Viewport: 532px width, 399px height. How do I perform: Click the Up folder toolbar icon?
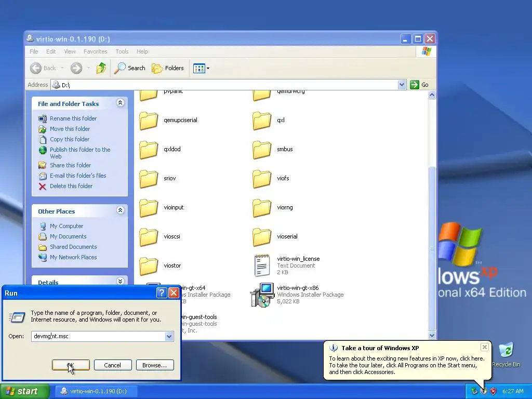pos(101,68)
